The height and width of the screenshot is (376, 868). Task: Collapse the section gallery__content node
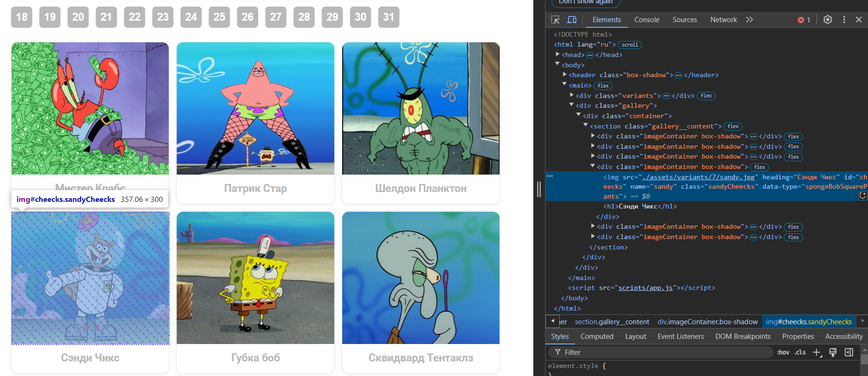point(586,126)
